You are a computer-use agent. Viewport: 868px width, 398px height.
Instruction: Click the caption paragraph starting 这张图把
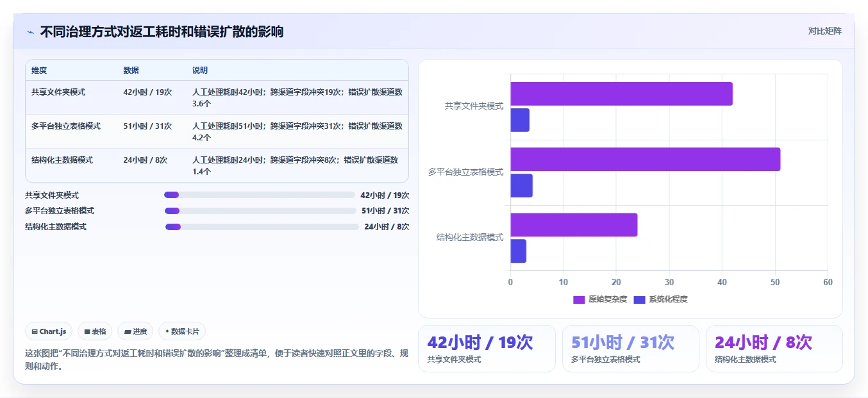pos(217,360)
